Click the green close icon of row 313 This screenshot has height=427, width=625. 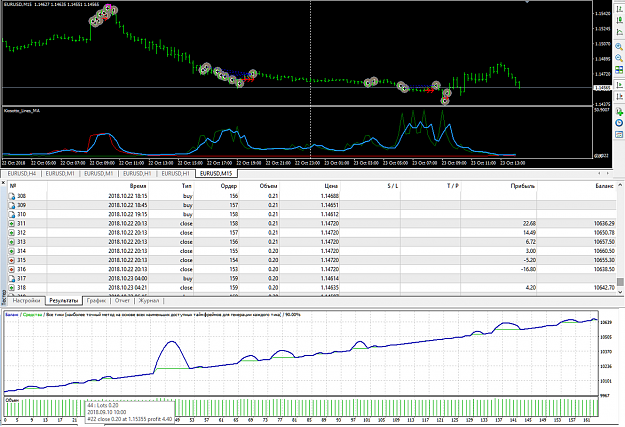click(x=12, y=242)
